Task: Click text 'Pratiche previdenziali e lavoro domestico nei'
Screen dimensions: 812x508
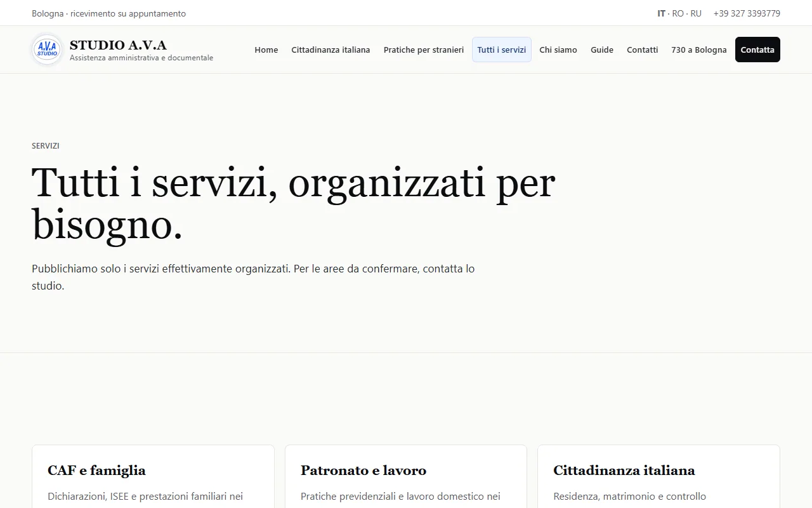Action: 400,496
